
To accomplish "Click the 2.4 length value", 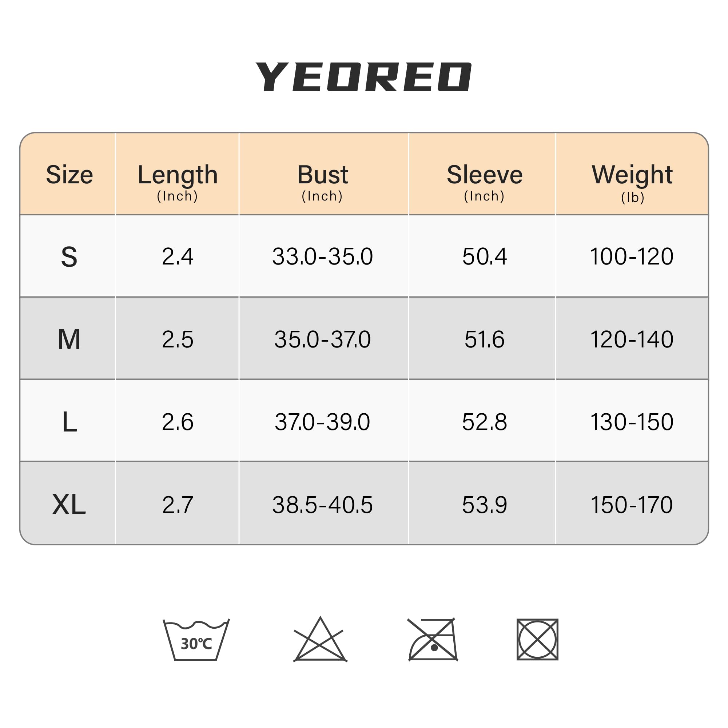I will [x=178, y=256].
